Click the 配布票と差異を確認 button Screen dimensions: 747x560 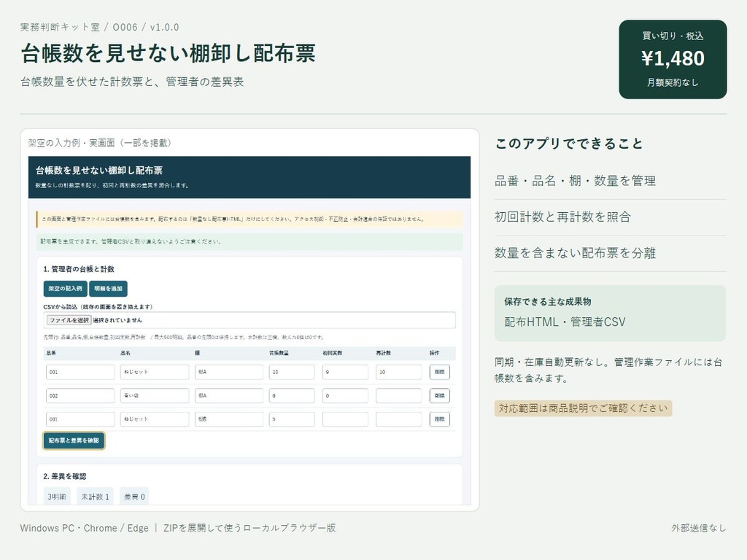click(x=74, y=440)
